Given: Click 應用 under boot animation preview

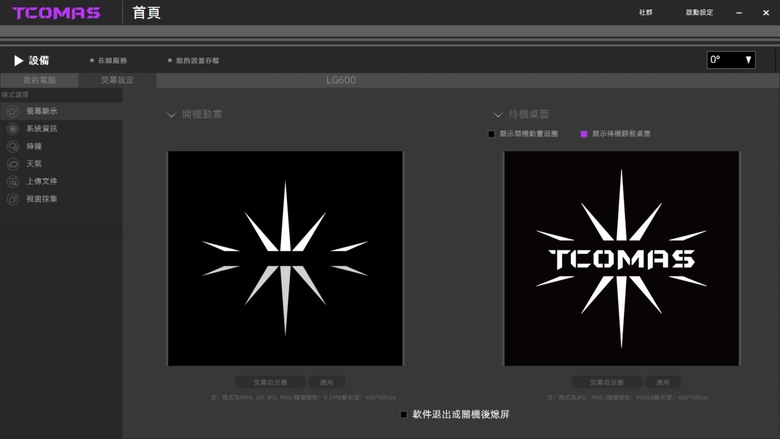Looking at the screenshot, I should (x=326, y=382).
